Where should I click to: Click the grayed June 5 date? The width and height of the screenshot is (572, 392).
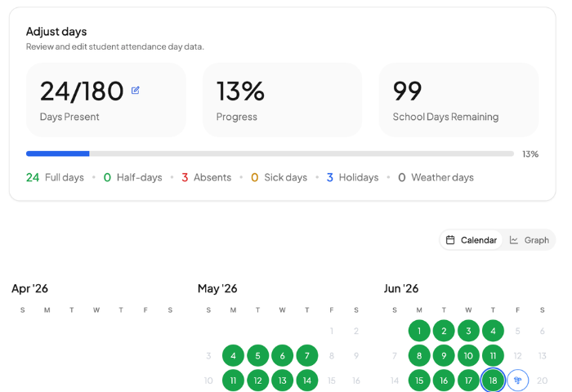coord(517,331)
